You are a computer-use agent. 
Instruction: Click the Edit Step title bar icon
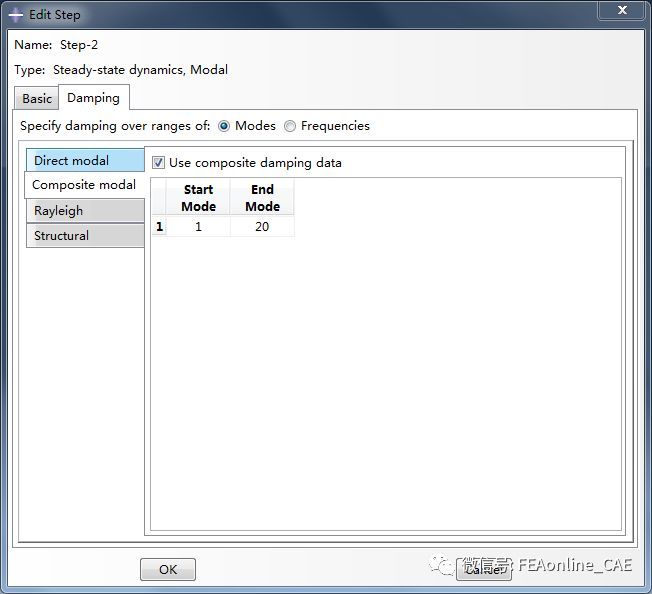(16, 15)
